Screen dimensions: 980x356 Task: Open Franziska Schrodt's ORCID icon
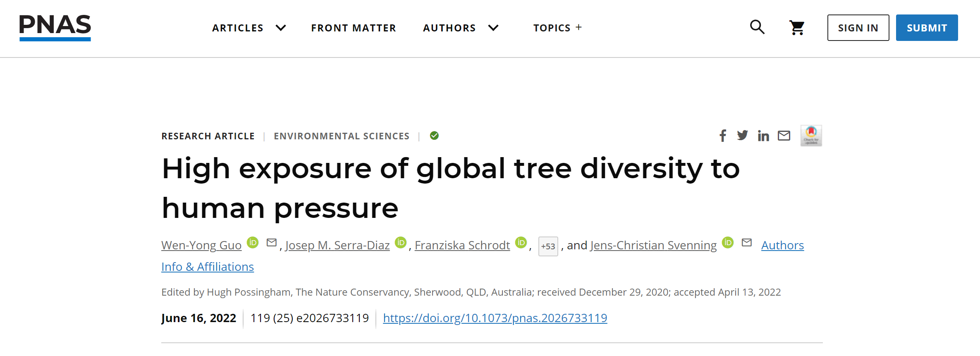click(521, 243)
